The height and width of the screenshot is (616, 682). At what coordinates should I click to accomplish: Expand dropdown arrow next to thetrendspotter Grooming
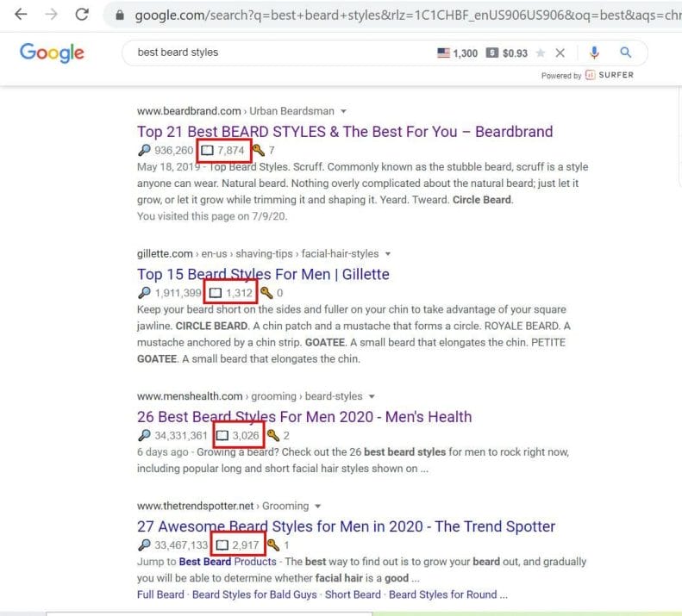pos(318,507)
